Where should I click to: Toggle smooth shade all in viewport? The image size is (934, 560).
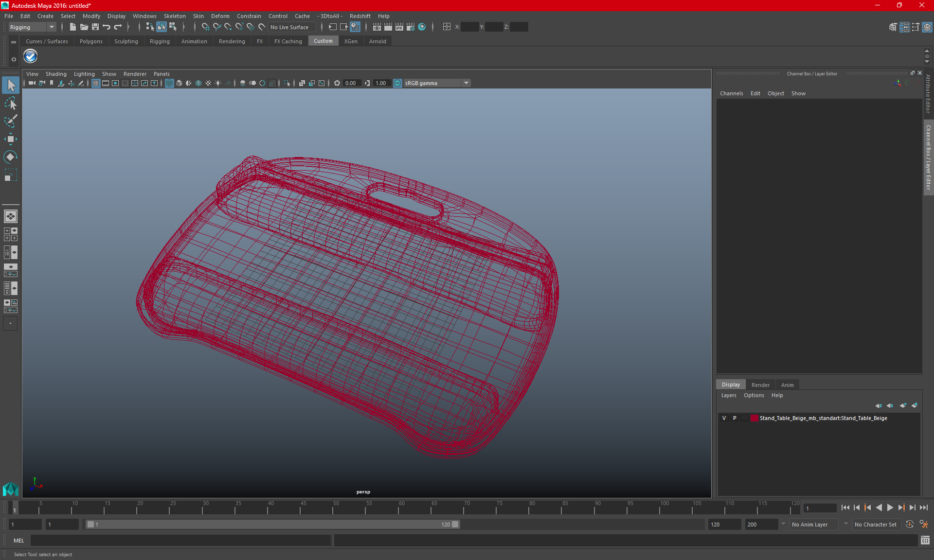179,83
